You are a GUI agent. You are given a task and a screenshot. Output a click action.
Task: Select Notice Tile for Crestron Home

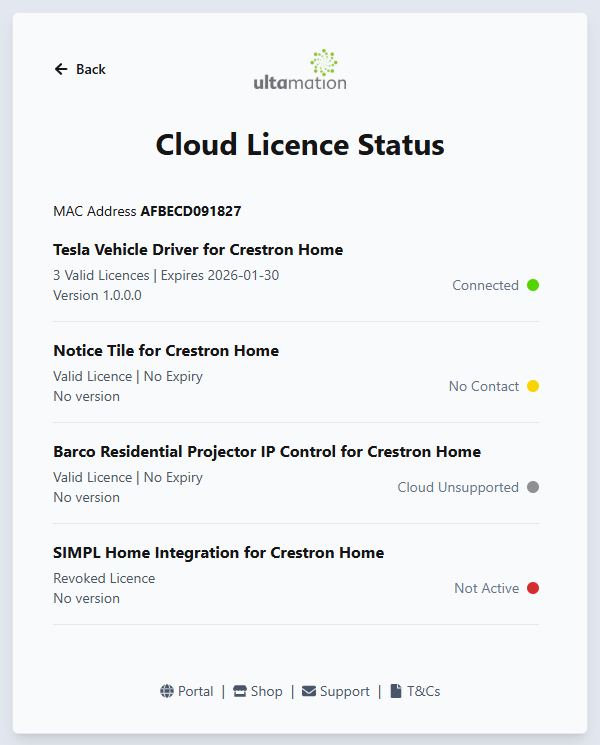[166, 351]
